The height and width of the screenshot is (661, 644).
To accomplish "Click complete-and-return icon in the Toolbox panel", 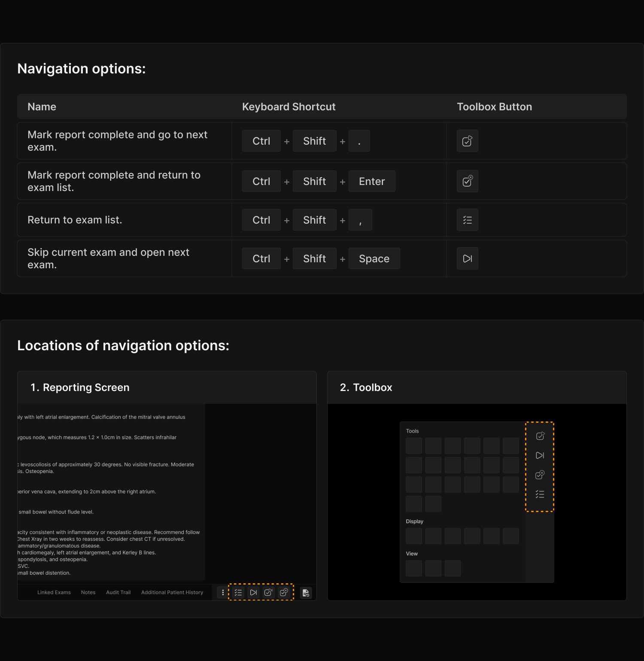I will (540, 475).
